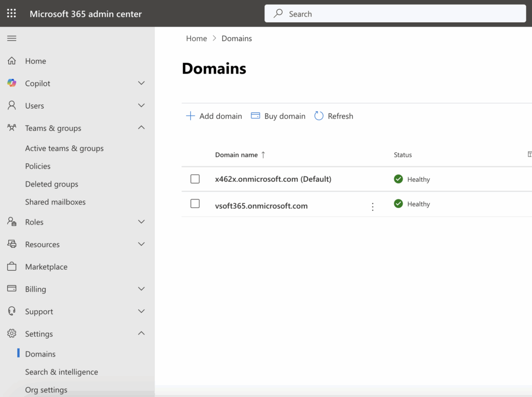Expand the Billing section
The height and width of the screenshot is (397, 532).
141,289
